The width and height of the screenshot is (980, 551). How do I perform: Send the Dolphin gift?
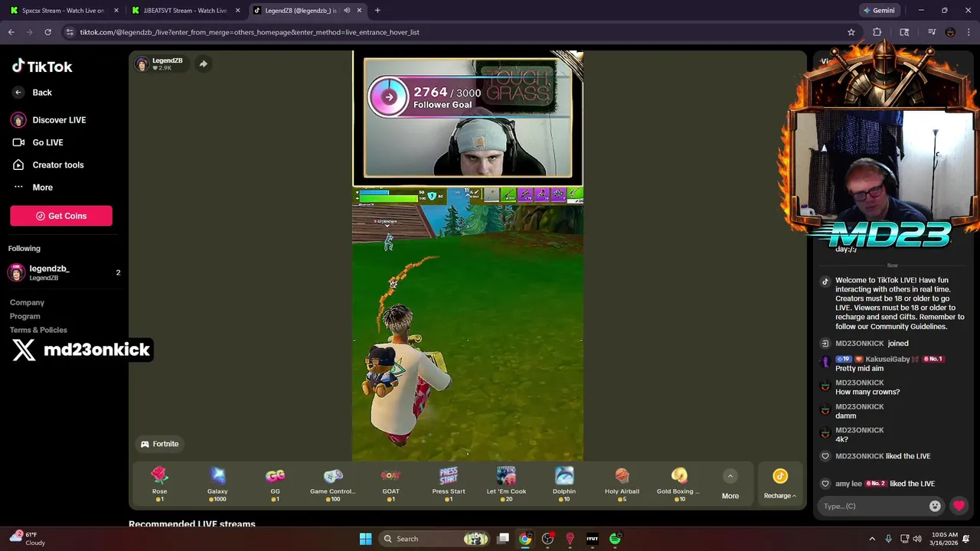(564, 484)
